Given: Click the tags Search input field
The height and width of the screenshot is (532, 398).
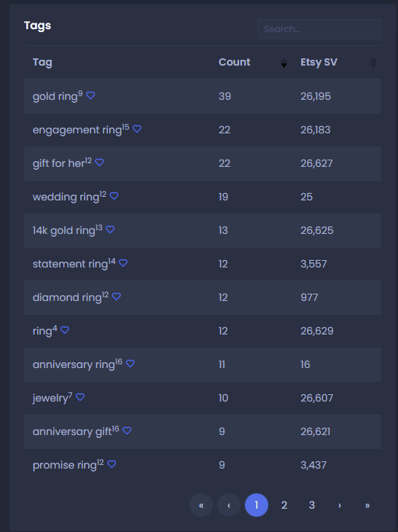Looking at the screenshot, I should (x=319, y=29).
